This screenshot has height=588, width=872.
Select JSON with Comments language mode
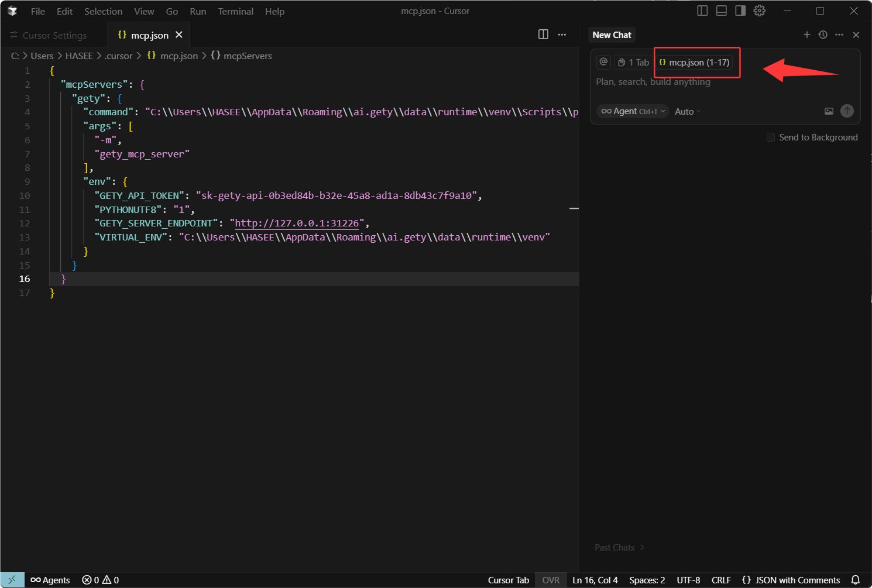point(791,580)
